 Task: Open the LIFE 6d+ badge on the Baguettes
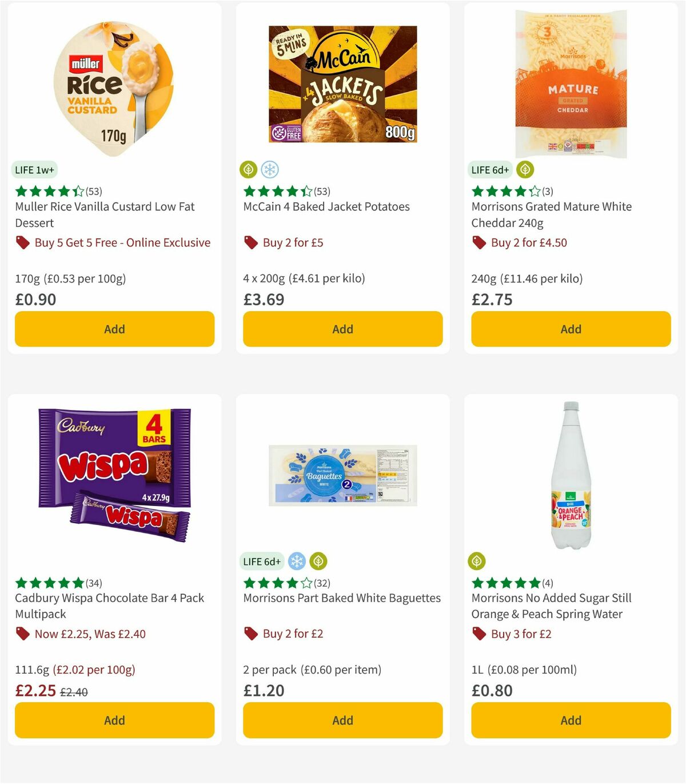[261, 562]
